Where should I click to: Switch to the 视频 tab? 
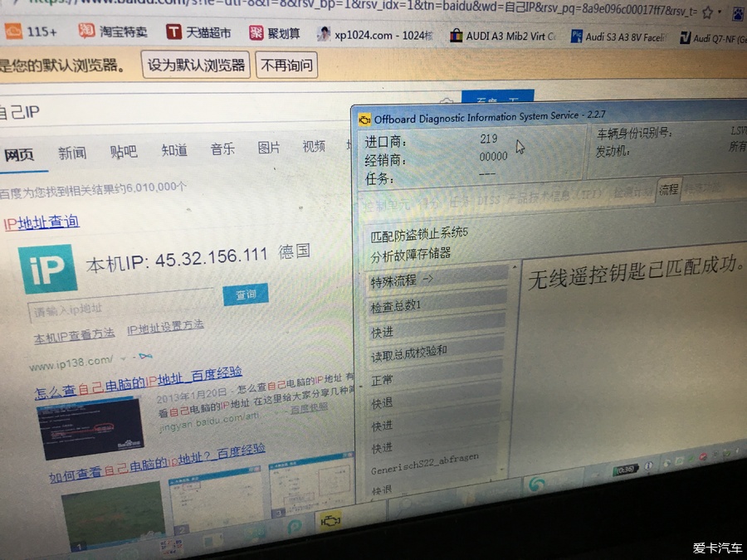[x=314, y=146]
